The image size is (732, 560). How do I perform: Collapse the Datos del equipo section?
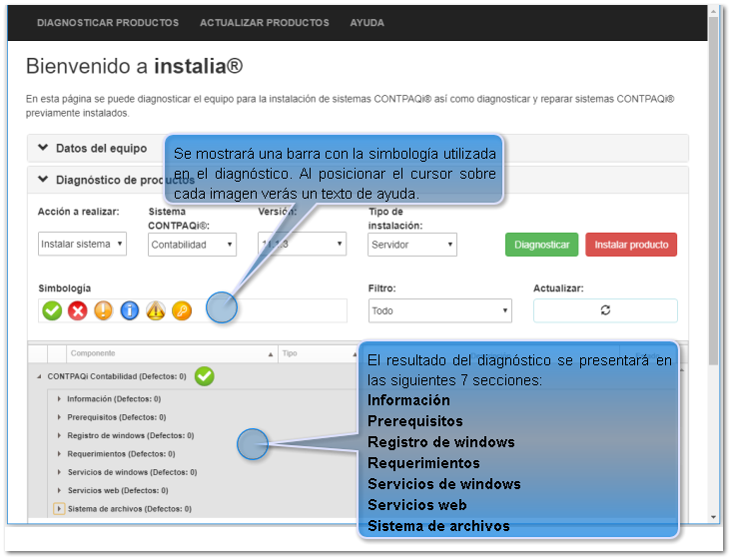click(43, 148)
